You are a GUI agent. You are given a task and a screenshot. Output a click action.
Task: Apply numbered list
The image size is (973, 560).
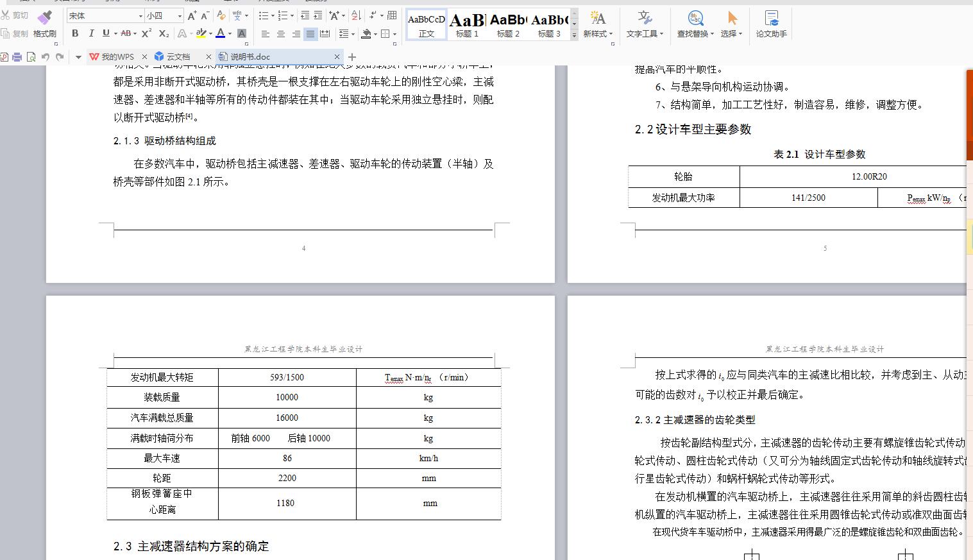[x=283, y=15]
